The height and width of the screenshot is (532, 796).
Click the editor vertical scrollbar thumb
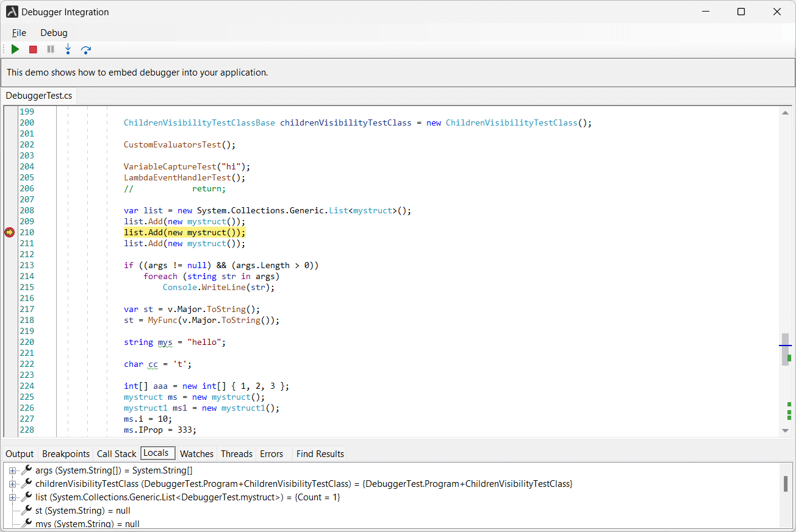(x=785, y=349)
